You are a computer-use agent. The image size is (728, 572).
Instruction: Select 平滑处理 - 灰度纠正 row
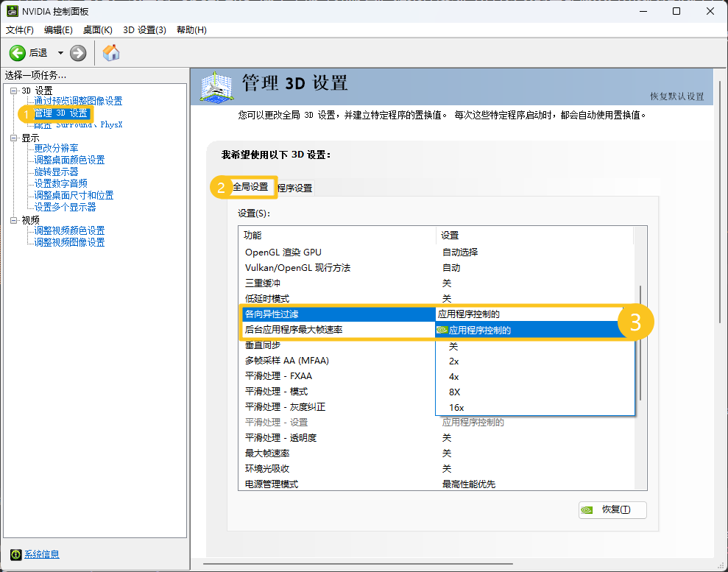tap(337, 407)
